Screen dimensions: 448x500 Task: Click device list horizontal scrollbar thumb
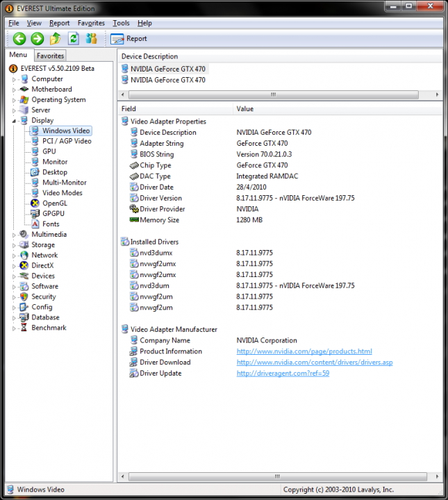(273, 94)
